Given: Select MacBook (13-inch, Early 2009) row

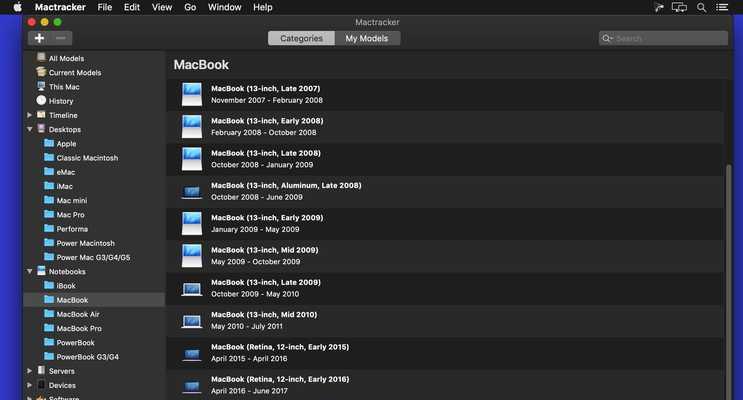Looking at the screenshot, I should pos(445,223).
